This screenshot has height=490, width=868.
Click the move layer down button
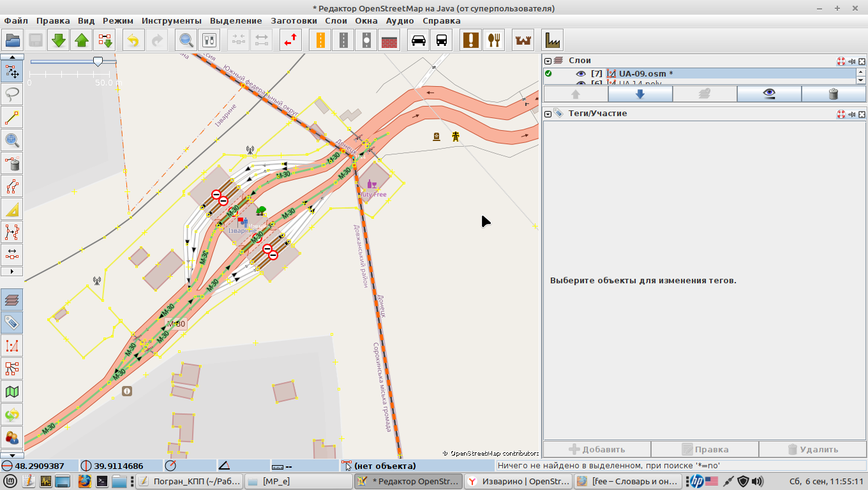pos(640,94)
